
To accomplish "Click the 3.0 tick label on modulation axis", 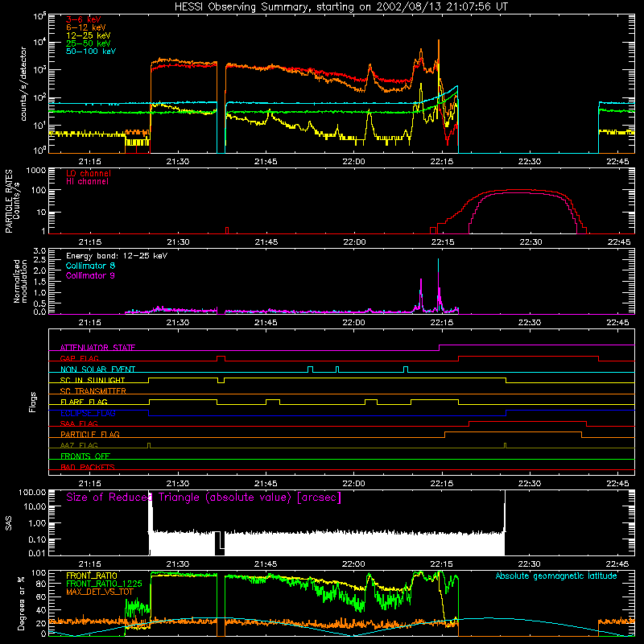I will (x=39, y=250).
